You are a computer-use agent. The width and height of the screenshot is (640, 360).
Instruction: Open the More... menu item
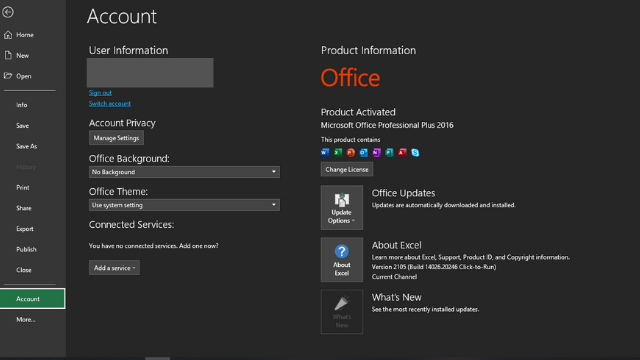coord(26,320)
